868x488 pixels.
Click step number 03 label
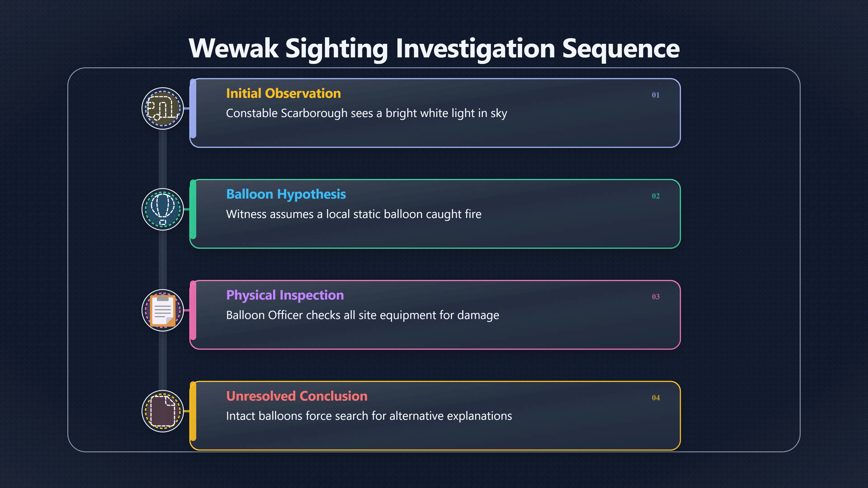pyautogui.click(x=655, y=297)
